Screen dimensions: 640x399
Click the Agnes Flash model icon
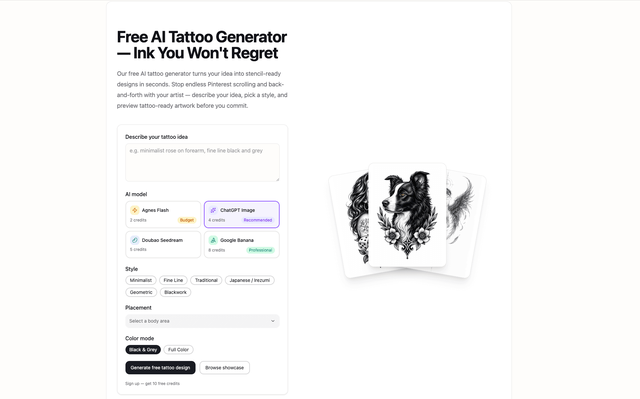[x=135, y=210]
